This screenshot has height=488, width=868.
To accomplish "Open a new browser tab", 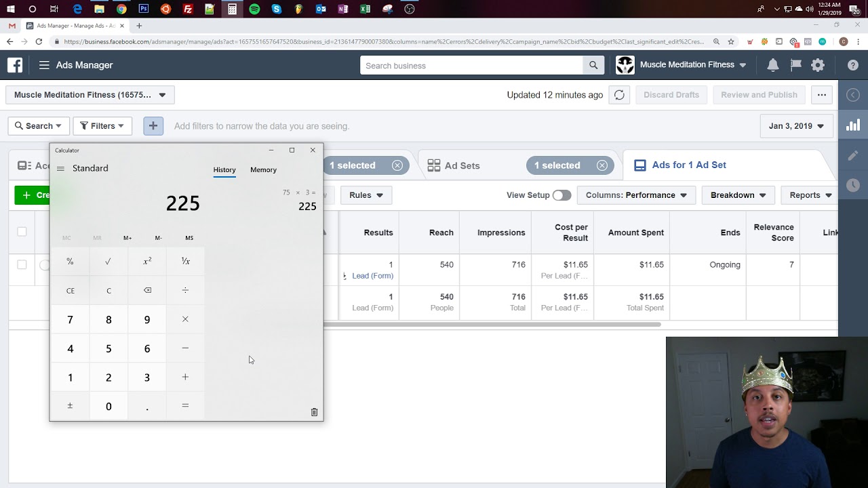I will [x=139, y=26].
